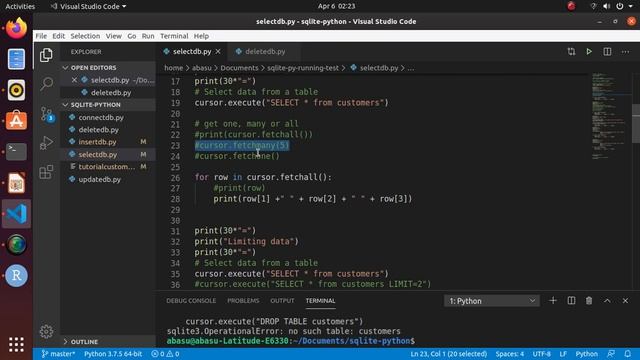This screenshot has width=640, height=360.
Task: Close the terminal panel
Action: [x=625, y=301]
